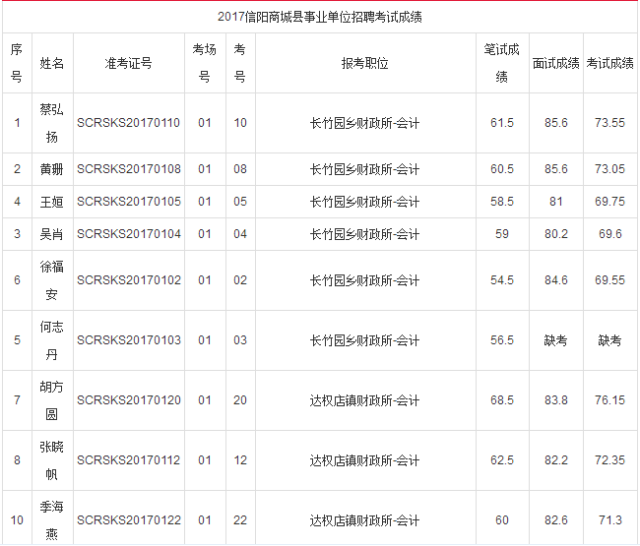Click final score 73.55
Viewport: 640px width, 546px height.
[610, 123]
